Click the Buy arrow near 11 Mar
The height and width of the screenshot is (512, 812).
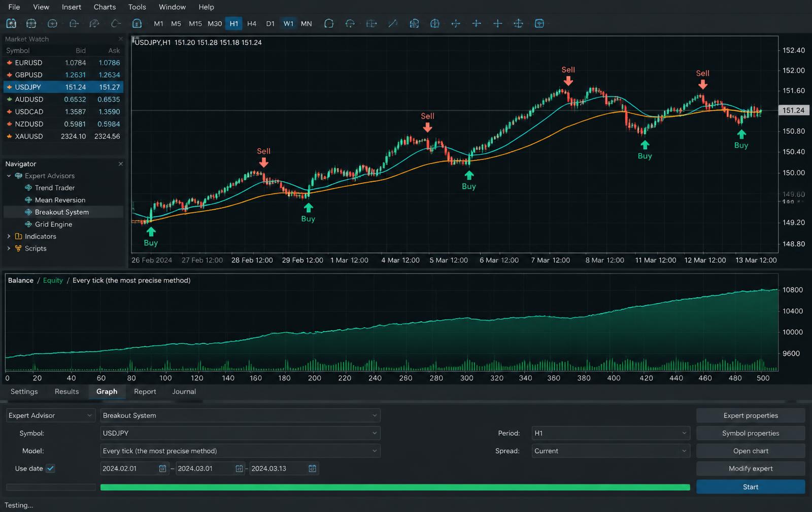point(645,145)
